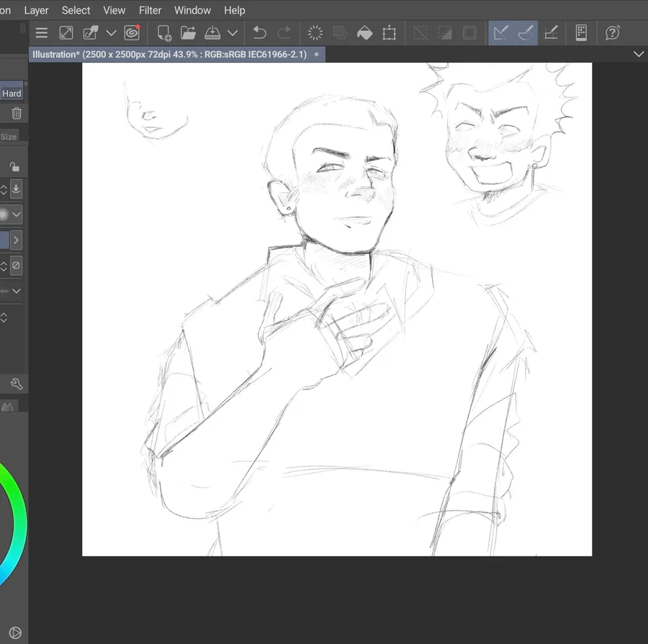
Task: Expand the Save options dropdown arrow
Action: point(233,32)
